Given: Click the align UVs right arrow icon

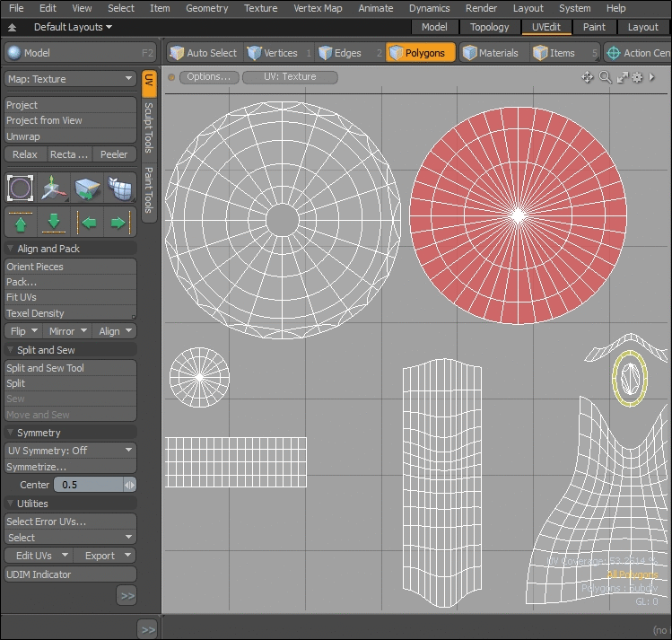Looking at the screenshot, I should coord(118,222).
